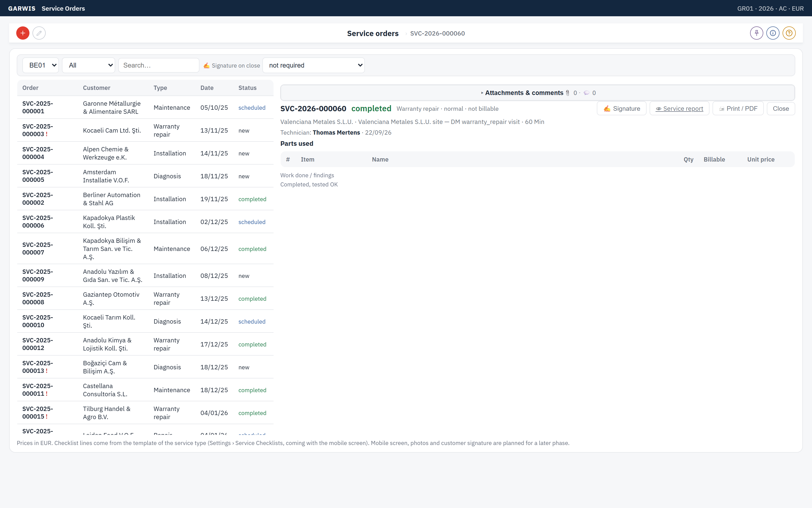Click the GARWIS logo text

[x=22, y=8]
